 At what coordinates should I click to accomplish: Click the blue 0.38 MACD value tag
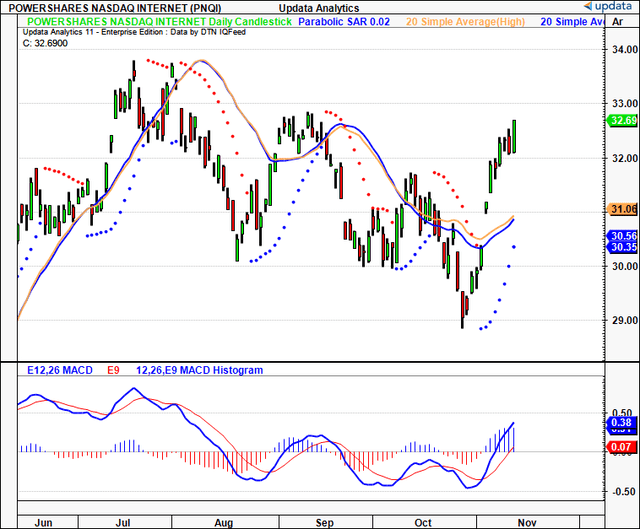point(621,422)
